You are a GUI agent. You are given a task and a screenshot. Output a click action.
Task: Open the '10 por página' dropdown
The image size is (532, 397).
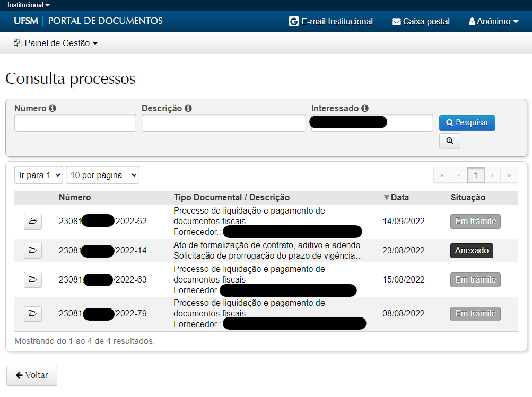click(102, 175)
